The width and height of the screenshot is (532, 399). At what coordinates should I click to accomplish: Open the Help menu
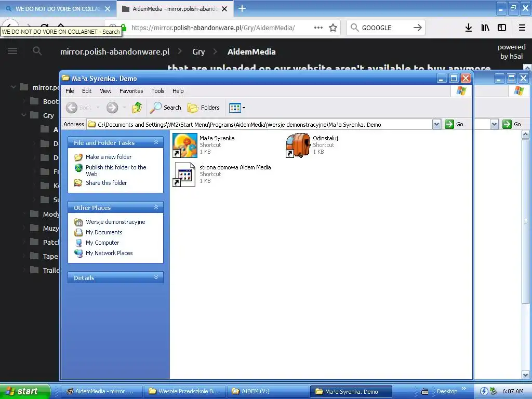click(x=178, y=91)
